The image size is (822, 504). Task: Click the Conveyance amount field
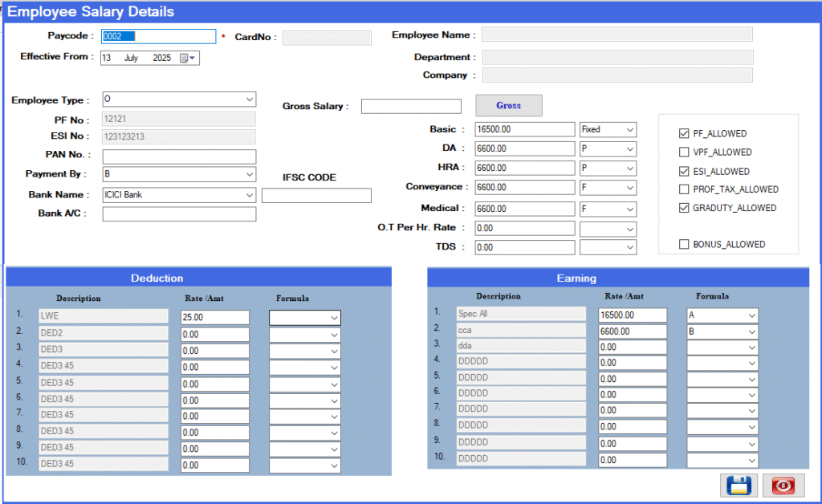[525, 188]
